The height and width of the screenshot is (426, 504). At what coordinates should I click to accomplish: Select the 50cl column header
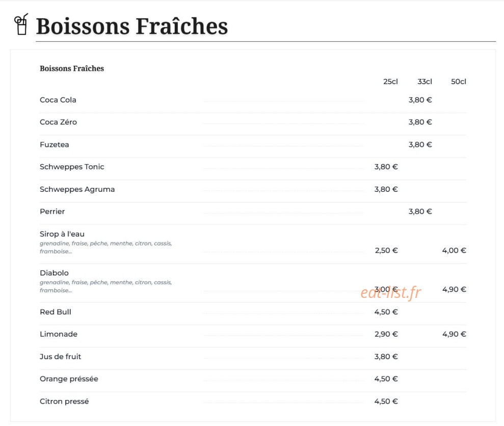458,82
